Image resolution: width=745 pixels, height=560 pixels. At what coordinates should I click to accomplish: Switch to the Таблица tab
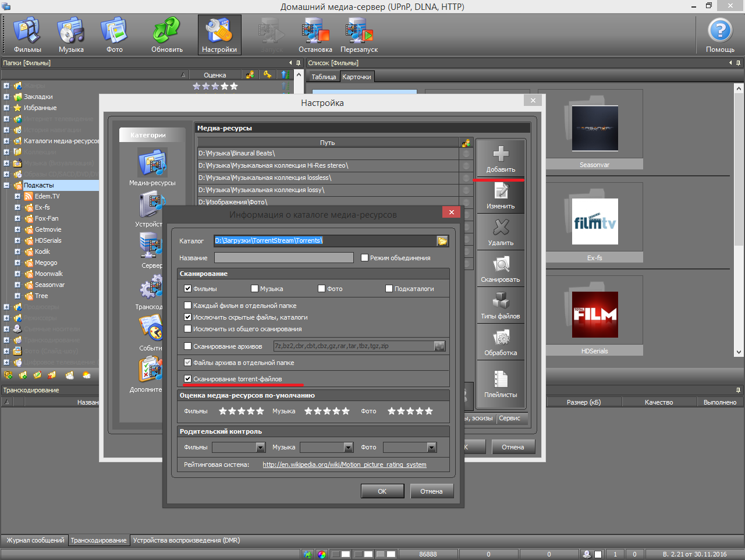point(324,77)
